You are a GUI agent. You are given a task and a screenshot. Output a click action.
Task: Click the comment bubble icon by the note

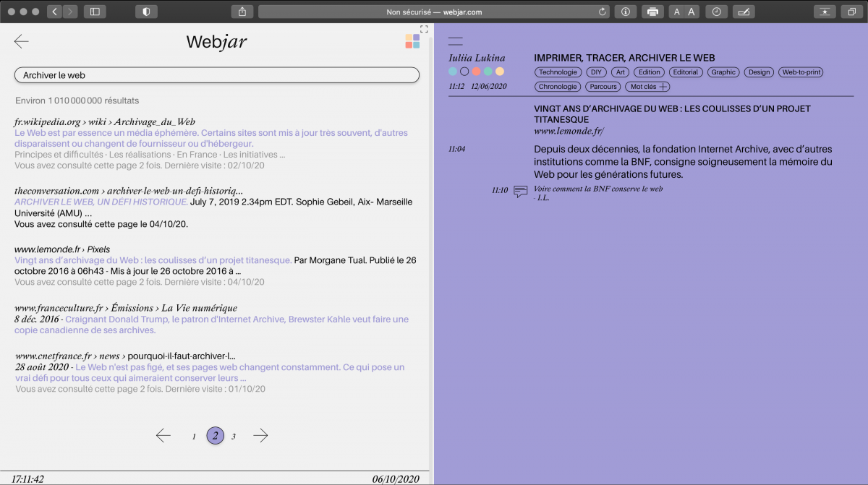click(520, 192)
